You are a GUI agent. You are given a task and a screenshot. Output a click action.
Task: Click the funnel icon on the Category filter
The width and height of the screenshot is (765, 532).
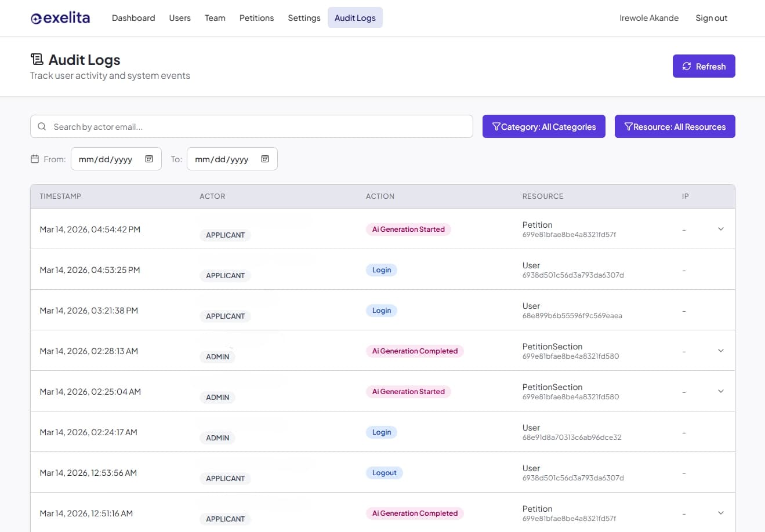pos(497,126)
